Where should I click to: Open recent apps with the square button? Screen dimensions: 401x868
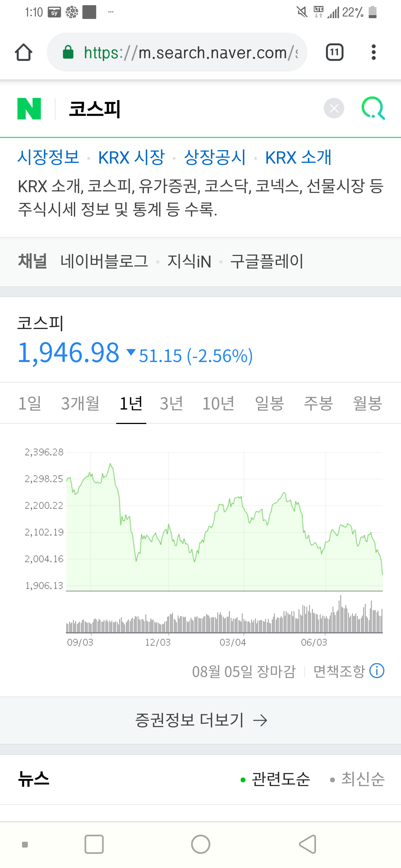point(94,844)
